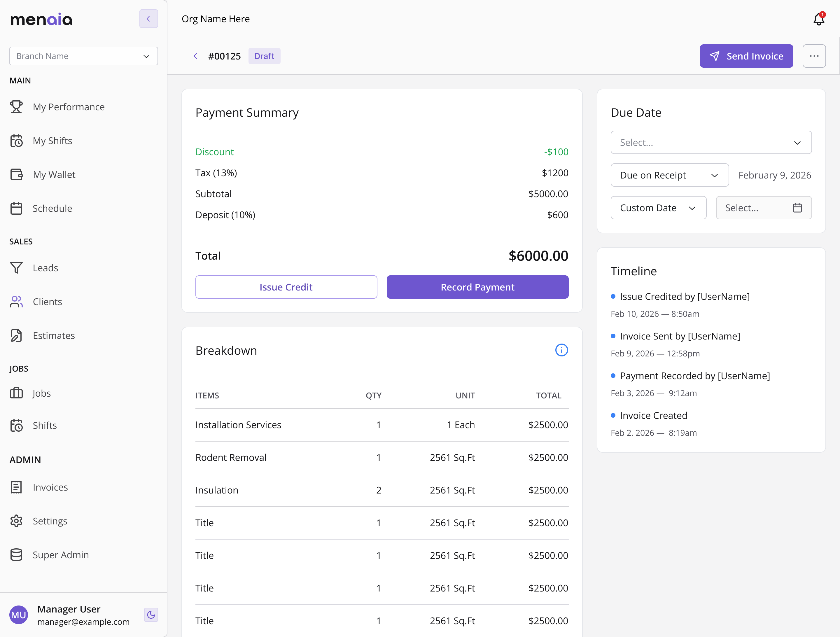Click the Installation Services row
The height and width of the screenshot is (637, 840).
point(381,425)
